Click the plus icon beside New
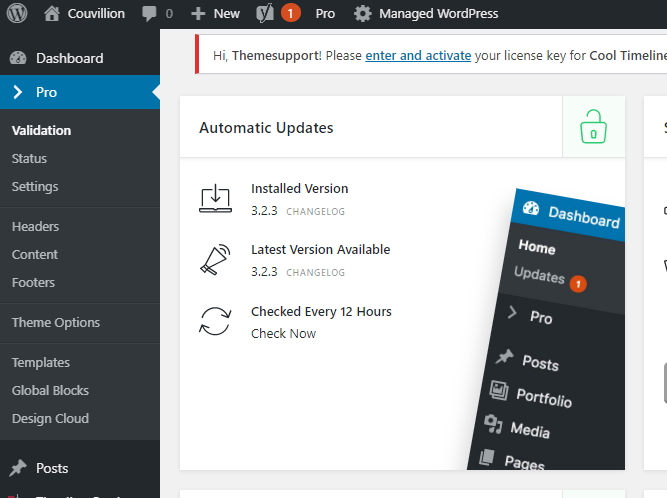This screenshot has height=498, width=667. pos(198,14)
